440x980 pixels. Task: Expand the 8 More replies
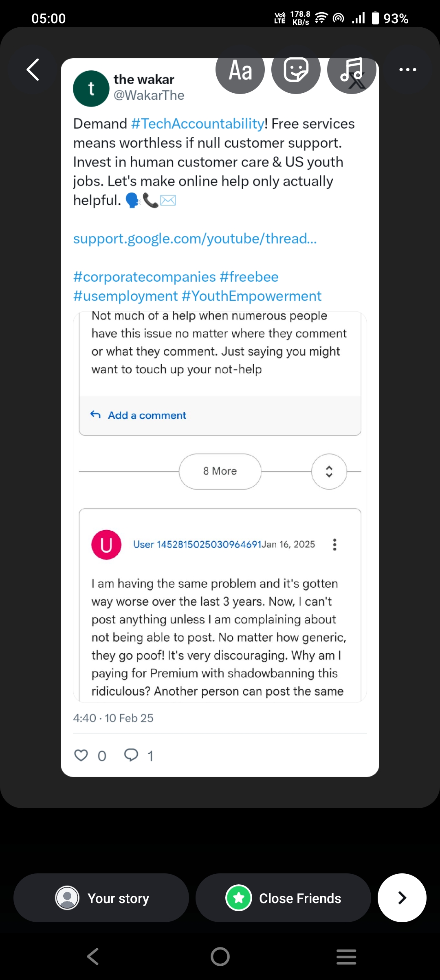click(220, 471)
